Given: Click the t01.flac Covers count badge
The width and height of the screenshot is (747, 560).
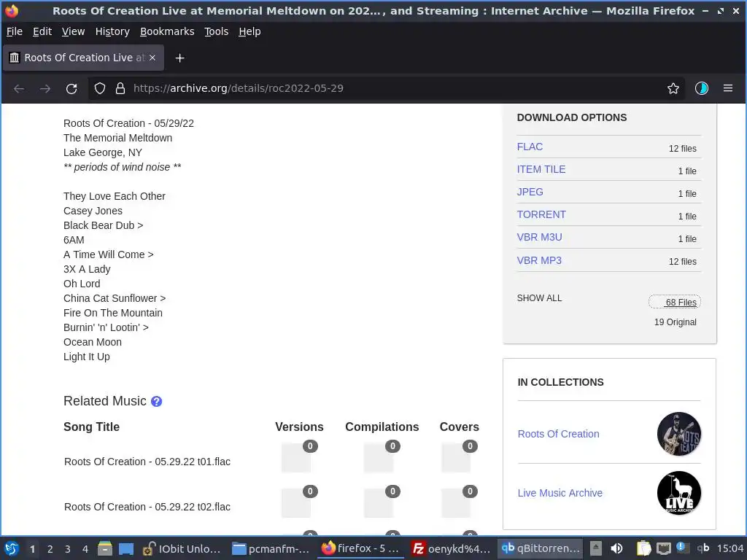Looking at the screenshot, I should pyautogui.click(x=470, y=446).
